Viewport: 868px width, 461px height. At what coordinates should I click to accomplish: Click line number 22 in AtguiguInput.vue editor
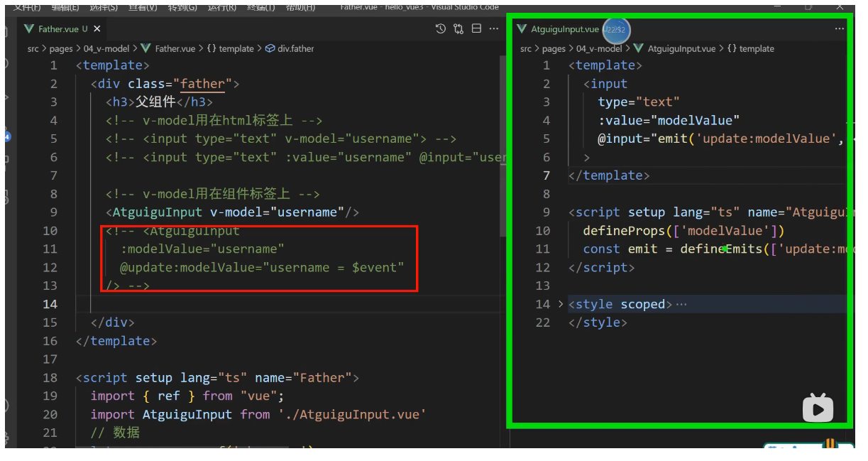click(x=543, y=322)
